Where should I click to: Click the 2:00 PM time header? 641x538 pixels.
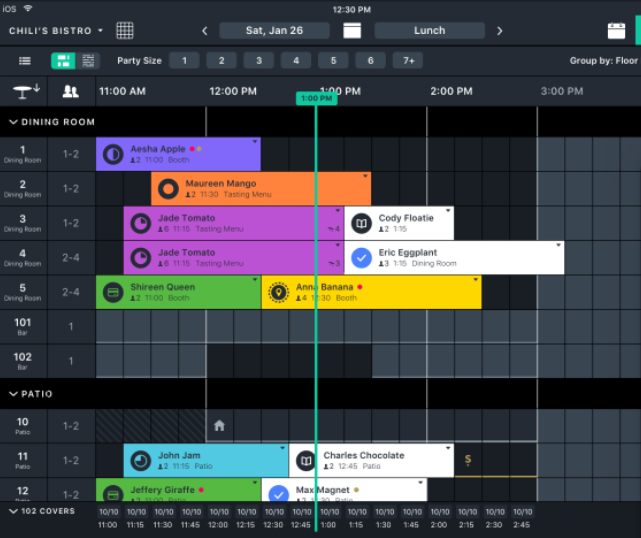(451, 91)
